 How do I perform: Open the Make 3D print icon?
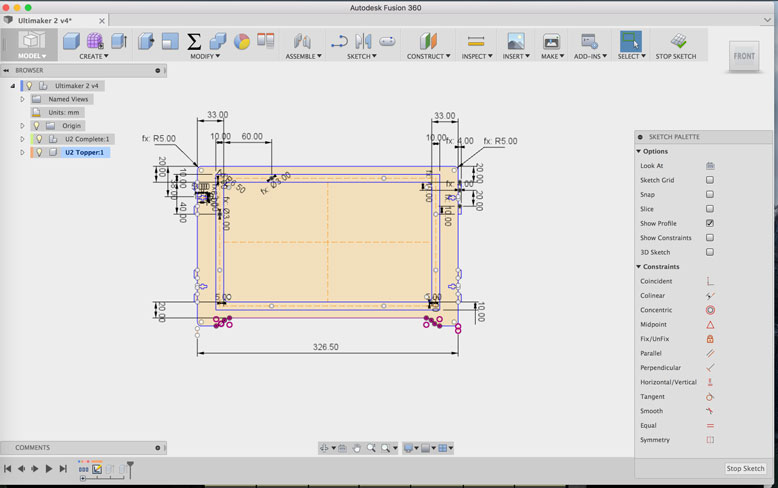point(551,41)
